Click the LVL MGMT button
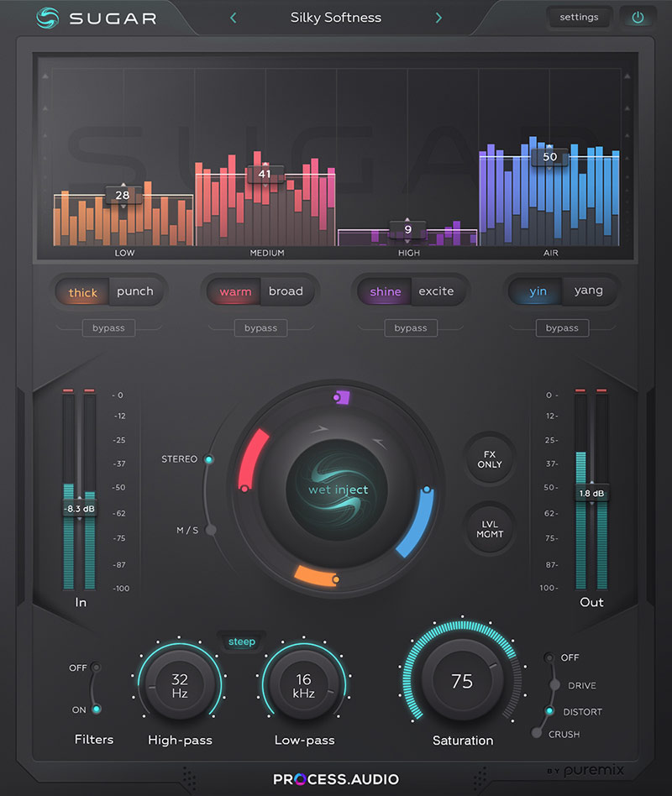Image resolution: width=672 pixels, height=796 pixels. [x=489, y=530]
